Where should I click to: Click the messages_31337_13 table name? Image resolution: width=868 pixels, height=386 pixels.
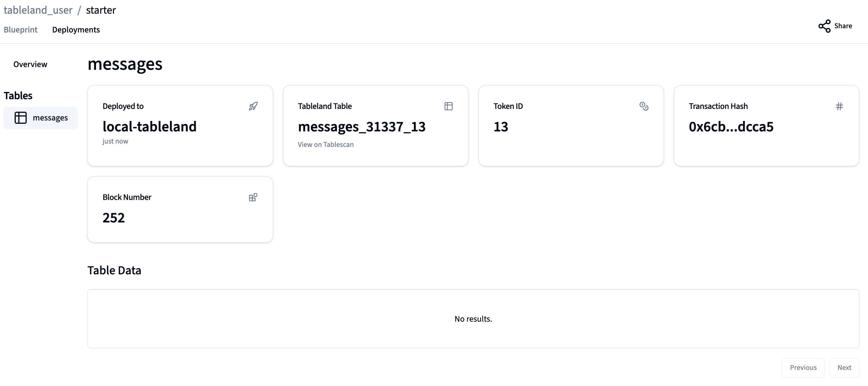click(x=362, y=127)
